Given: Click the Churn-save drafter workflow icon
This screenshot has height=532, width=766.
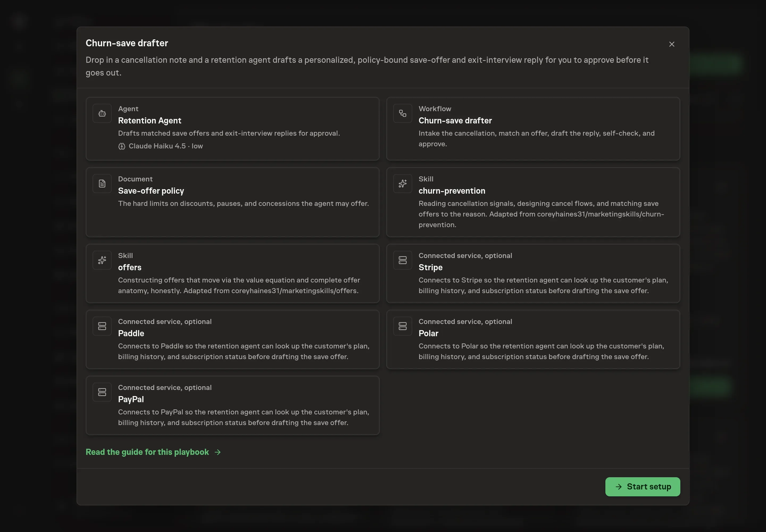Looking at the screenshot, I should click(402, 113).
